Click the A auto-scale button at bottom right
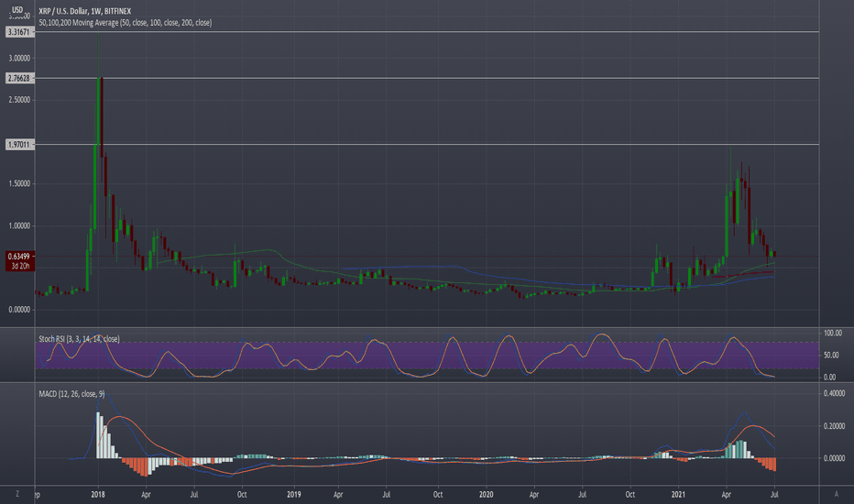The width and height of the screenshot is (854, 504). (837, 494)
